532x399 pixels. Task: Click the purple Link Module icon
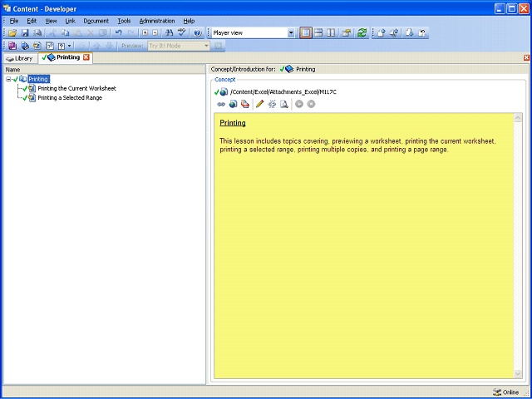coord(12,46)
